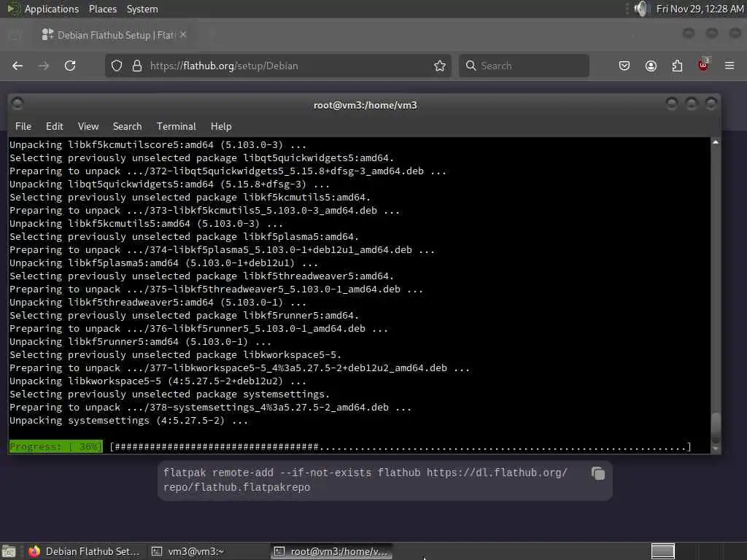Click the terminal window menu button at top-left

click(x=18, y=104)
